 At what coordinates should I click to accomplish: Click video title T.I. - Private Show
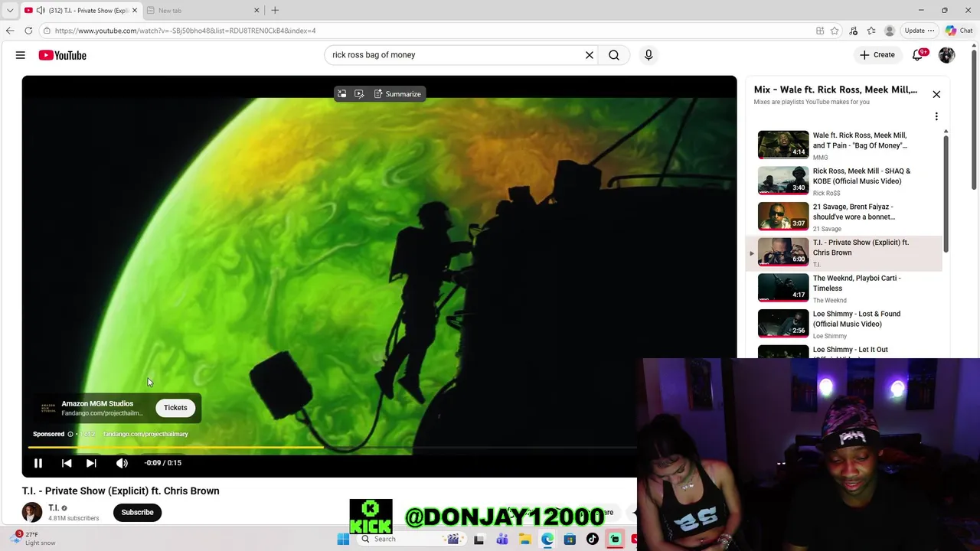click(121, 491)
